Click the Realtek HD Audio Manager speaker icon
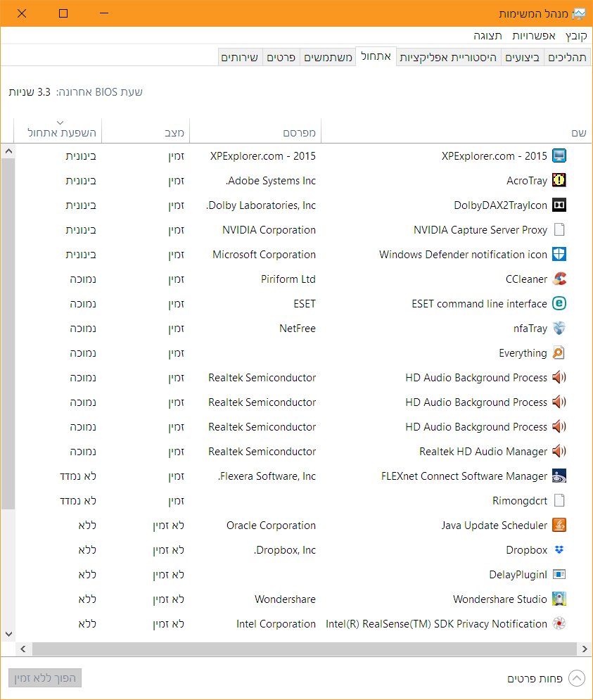 [559, 452]
